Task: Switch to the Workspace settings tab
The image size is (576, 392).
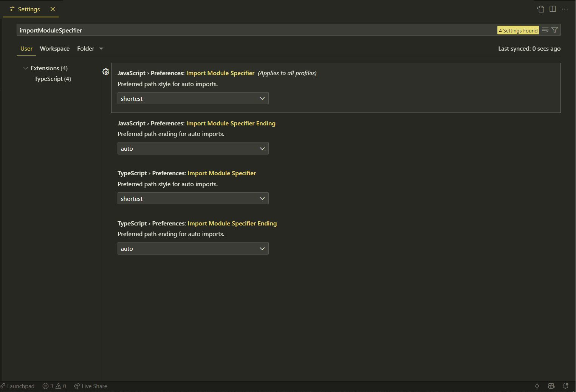Action: pos(55,48)
